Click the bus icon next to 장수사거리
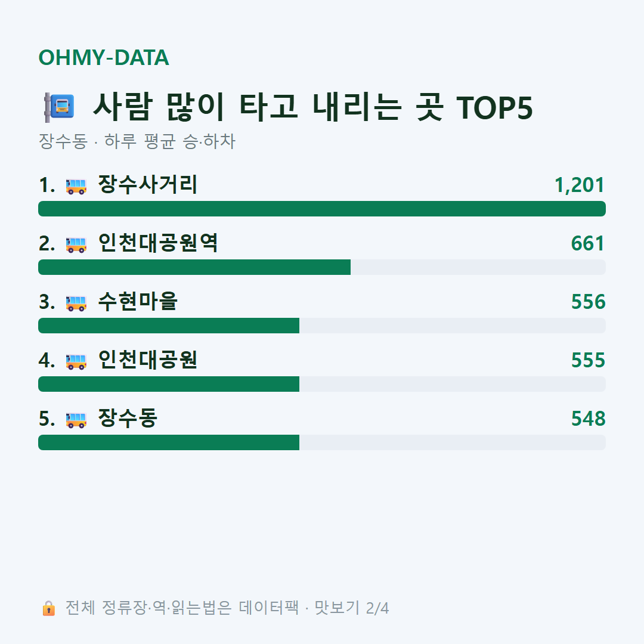 [x=76, y=186]
